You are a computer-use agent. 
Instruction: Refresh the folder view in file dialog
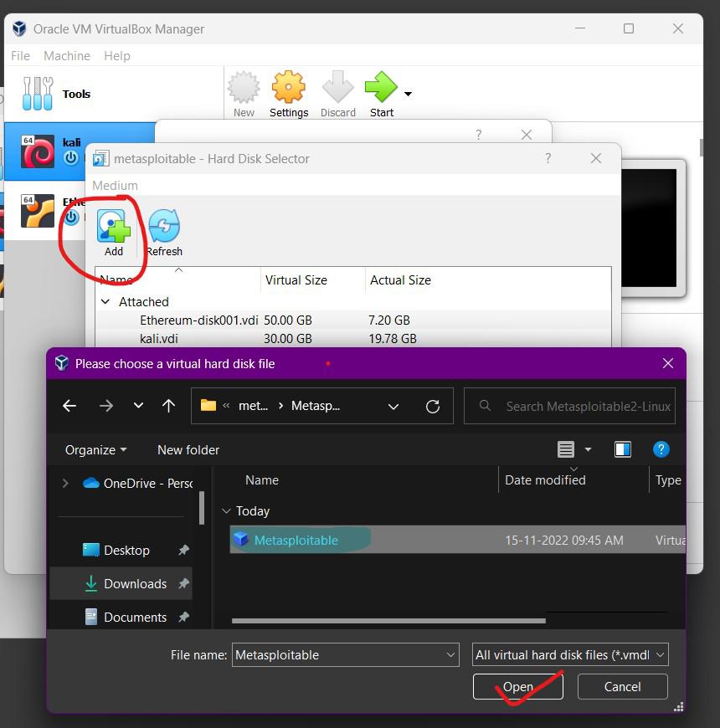click(433, 407)
